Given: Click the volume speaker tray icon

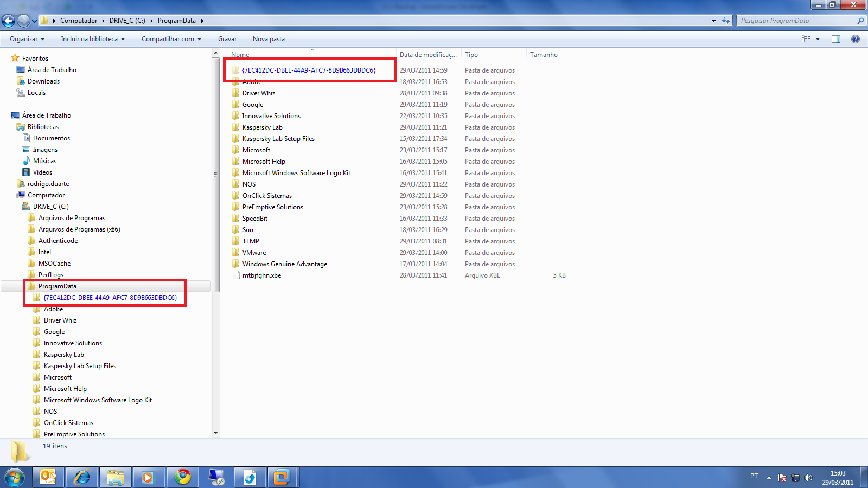Looking at the screenshot, I should click(x=808, y=478).
